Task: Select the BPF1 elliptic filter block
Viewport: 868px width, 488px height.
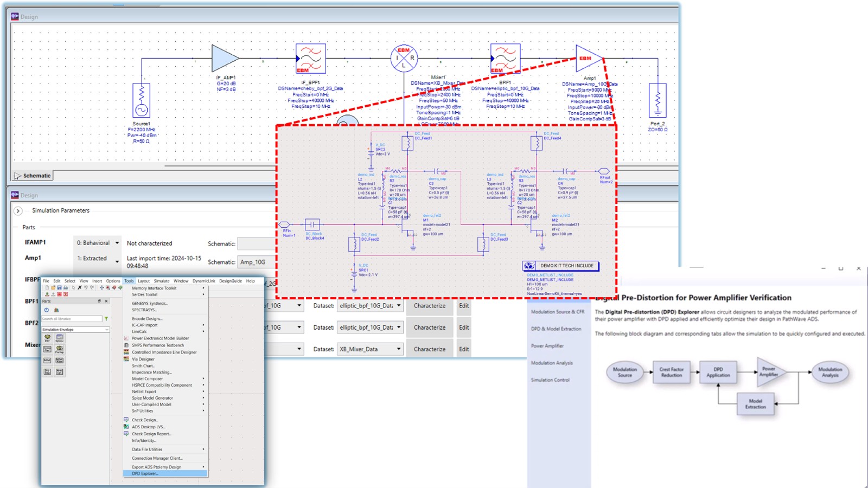Action: 505,59
